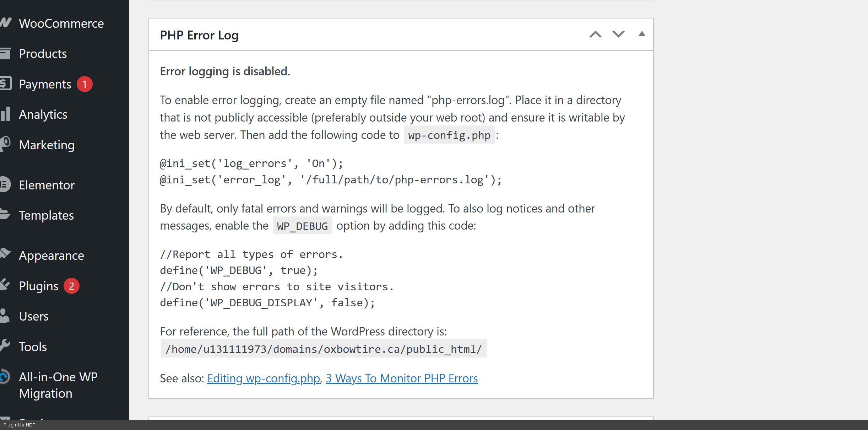
Task: Open All-in-One WP Migration menu
Action: (x=58, y=385)
